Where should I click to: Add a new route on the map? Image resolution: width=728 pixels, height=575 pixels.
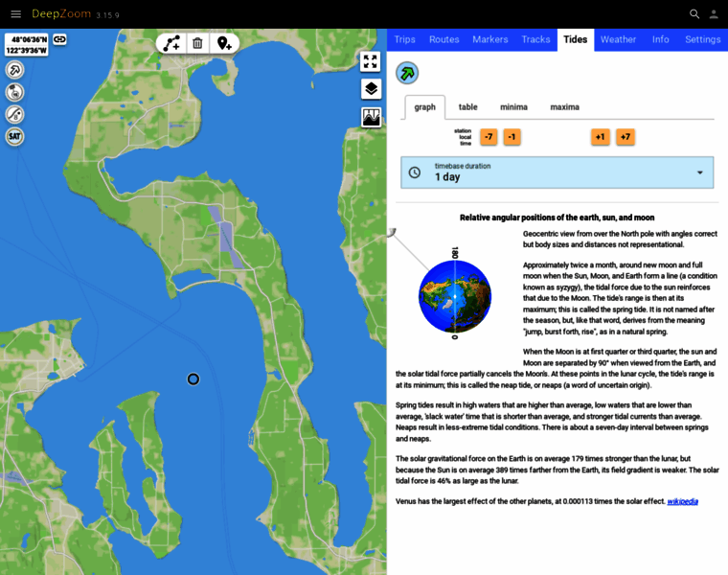(x=171, y=44)
